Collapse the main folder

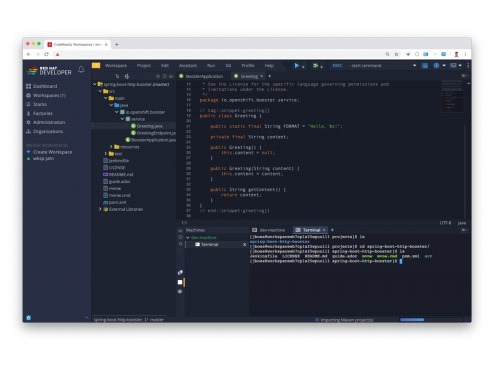[106, 98]
